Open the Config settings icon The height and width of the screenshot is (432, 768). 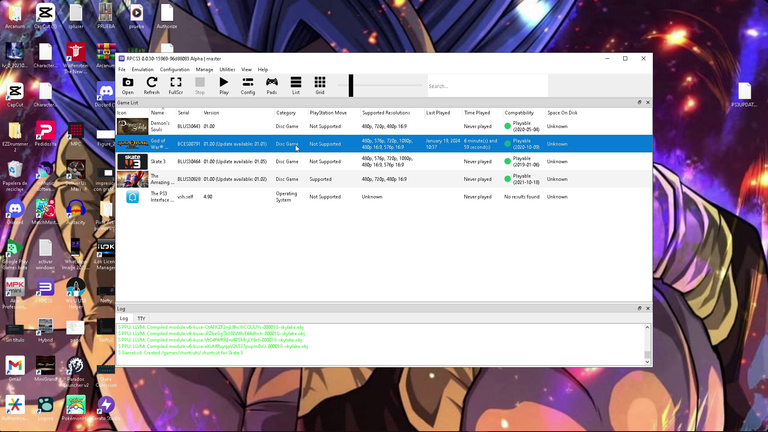tap(248, 85)
